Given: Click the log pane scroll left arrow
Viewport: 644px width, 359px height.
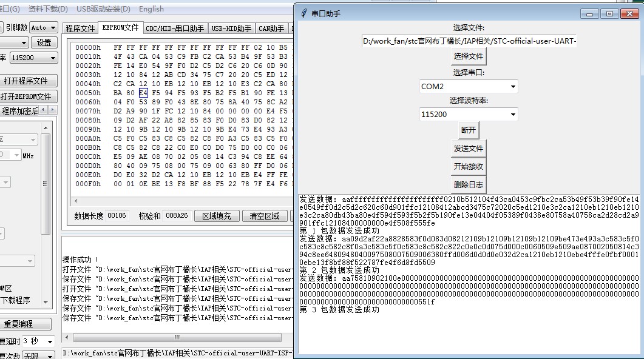Looking at the screenshot, I should [x=67, y=337].
